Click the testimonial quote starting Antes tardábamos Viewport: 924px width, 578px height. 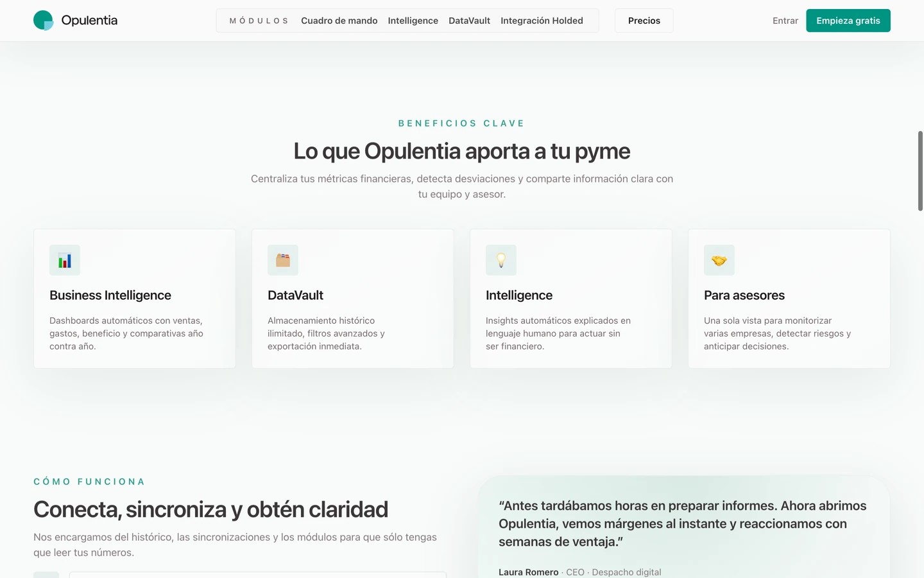point(683,523)
